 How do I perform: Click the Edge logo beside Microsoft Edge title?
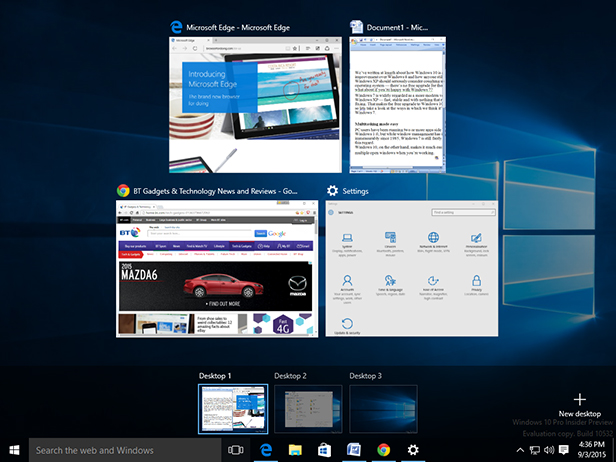point(176,27)
